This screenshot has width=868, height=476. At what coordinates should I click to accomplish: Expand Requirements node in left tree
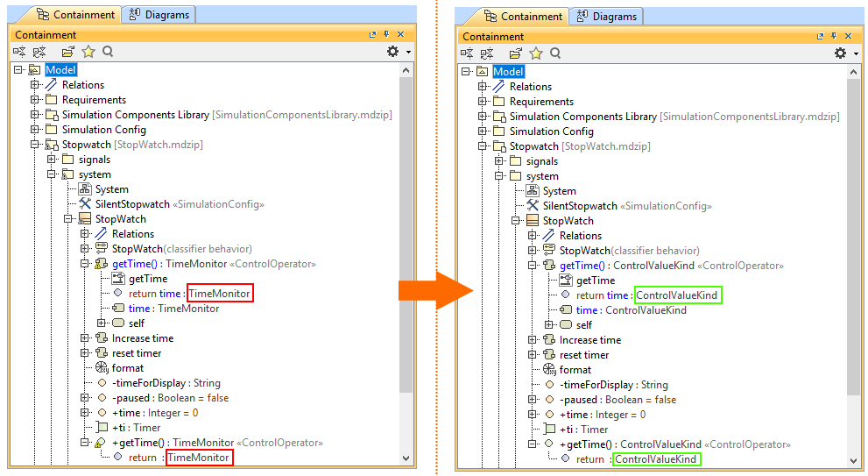(x=35, y=100)
